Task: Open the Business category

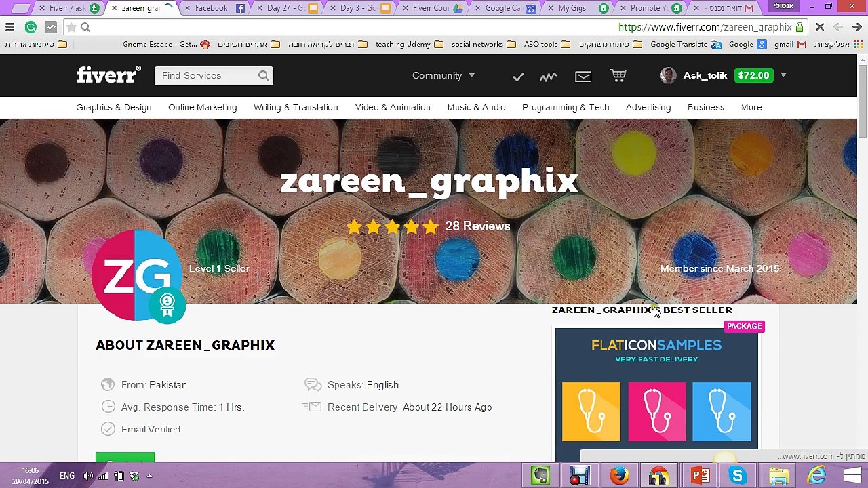Action: click(706, 107)
